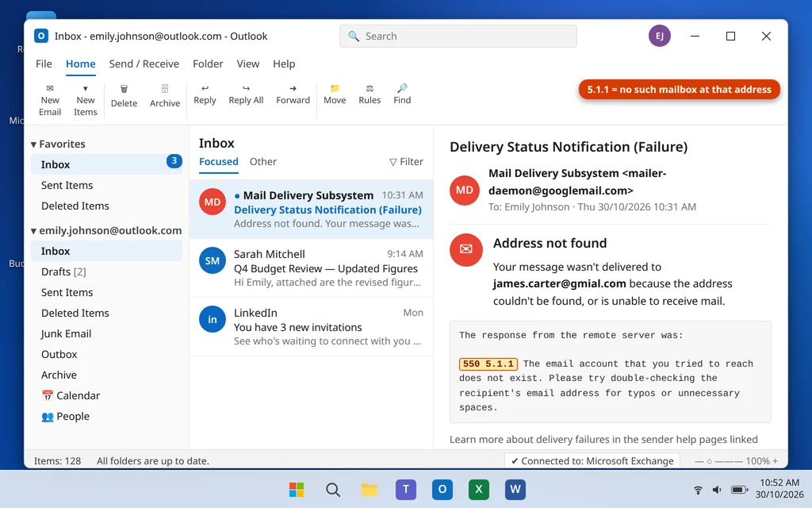Open the Windows Start menu
The width and height of the screenshot is (812, 508).
coord(297,489)
